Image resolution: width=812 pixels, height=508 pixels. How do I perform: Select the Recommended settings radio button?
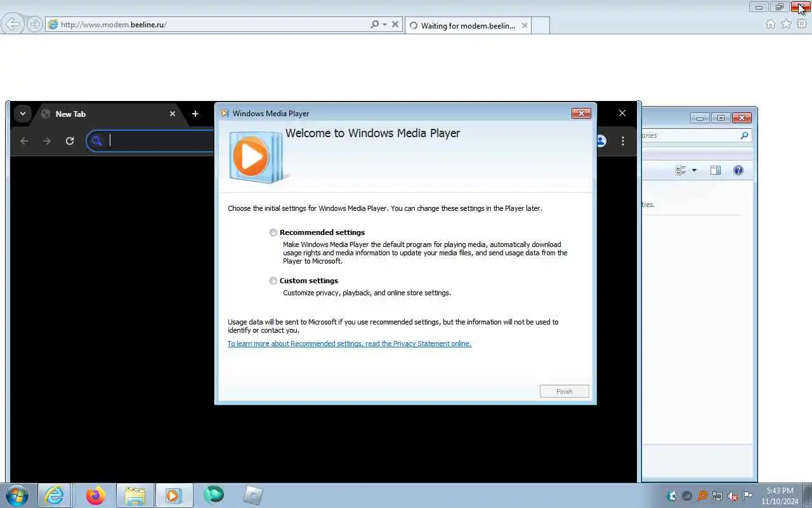[x=273, y=232]
